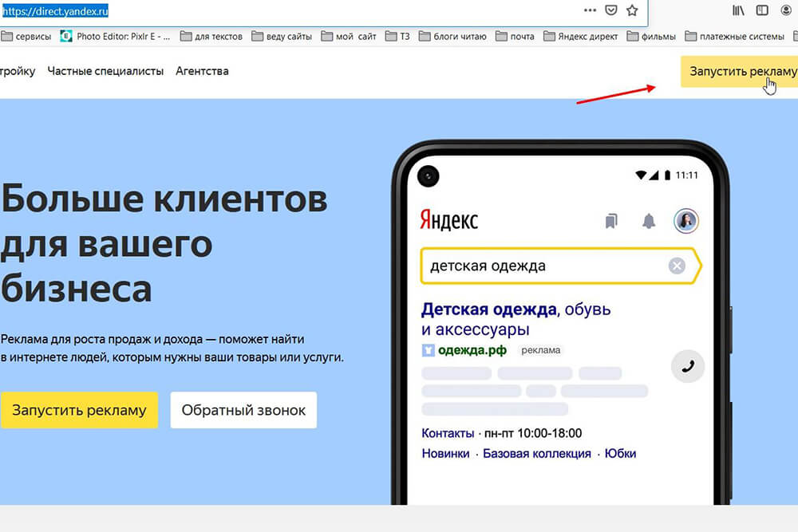Open the Firefox account icon
The width and height of the screenshot is (798, 532).
pos(786,10)
